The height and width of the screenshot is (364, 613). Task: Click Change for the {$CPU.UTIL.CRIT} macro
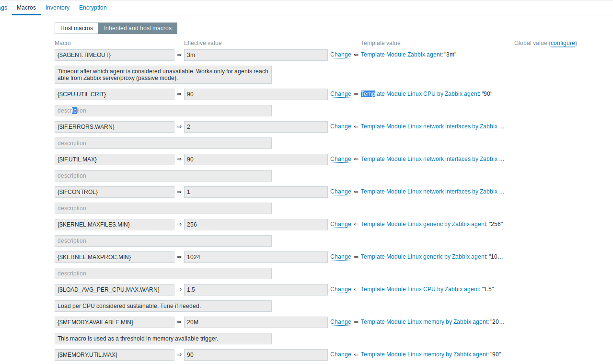pyautogui.click(x=340, y=94)
